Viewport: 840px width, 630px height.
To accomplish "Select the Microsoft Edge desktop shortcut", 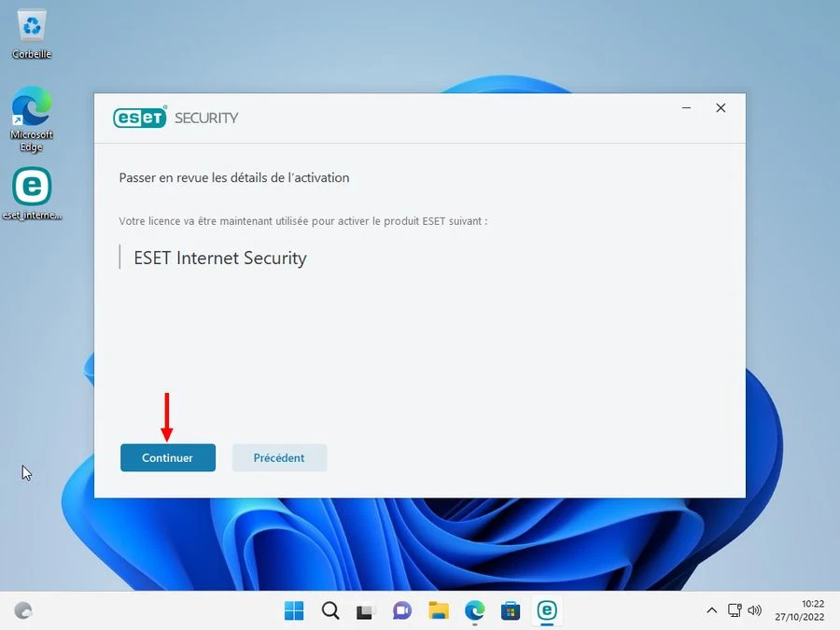I will pyautogui.click(x=32, y=119).
